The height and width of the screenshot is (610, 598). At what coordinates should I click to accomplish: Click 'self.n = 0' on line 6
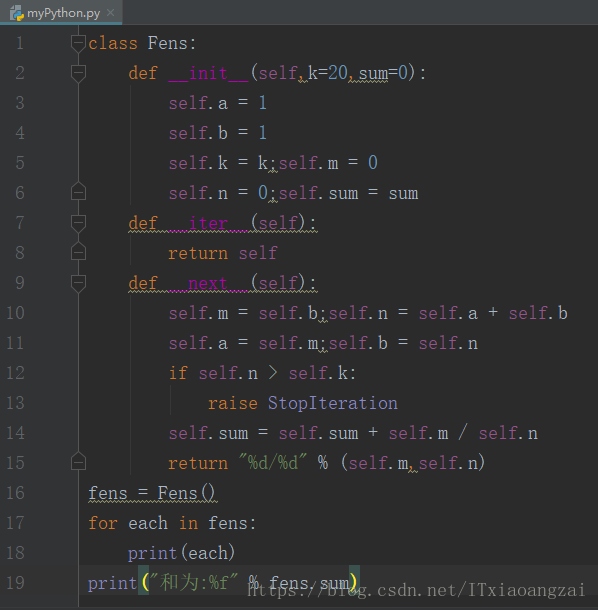218,193
